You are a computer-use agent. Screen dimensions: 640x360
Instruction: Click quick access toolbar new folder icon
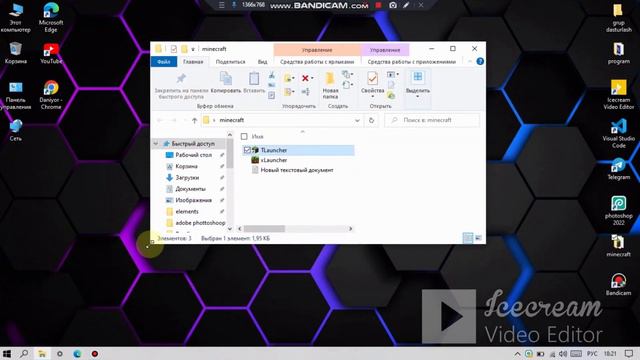(184, 49)
